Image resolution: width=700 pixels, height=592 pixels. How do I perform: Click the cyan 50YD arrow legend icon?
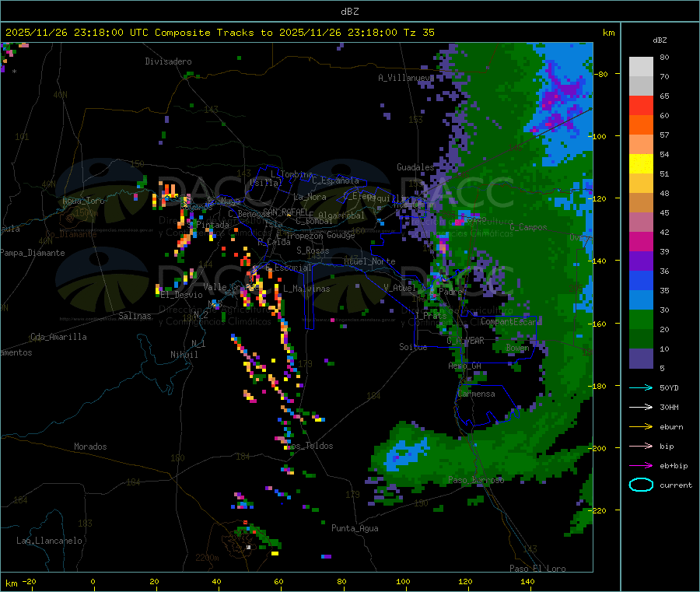pyautogui.click(x=641, y=387)
